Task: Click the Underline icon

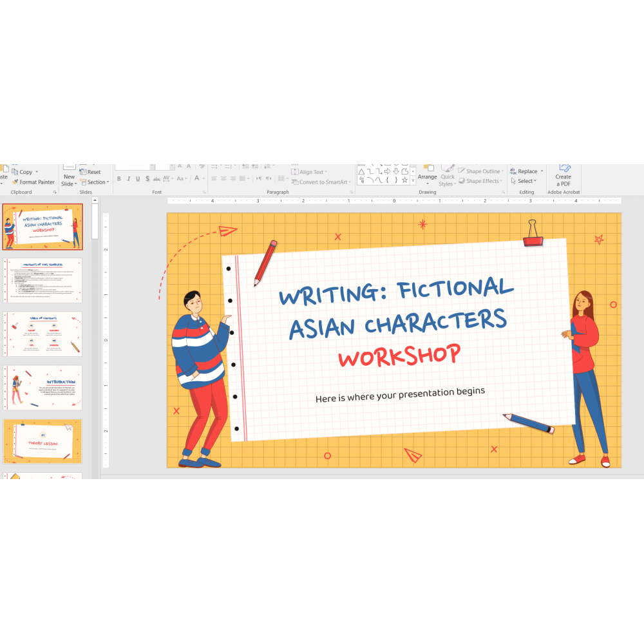Action: click(138, 179)
